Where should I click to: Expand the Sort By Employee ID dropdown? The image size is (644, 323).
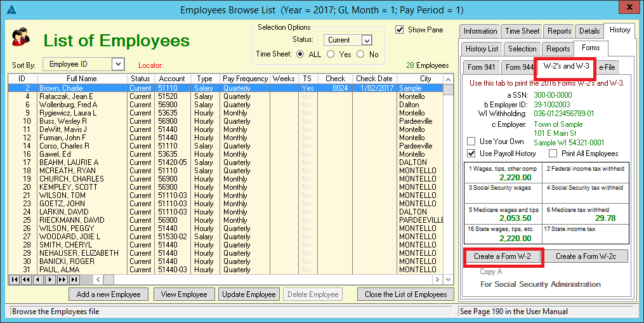pos(117,64)
